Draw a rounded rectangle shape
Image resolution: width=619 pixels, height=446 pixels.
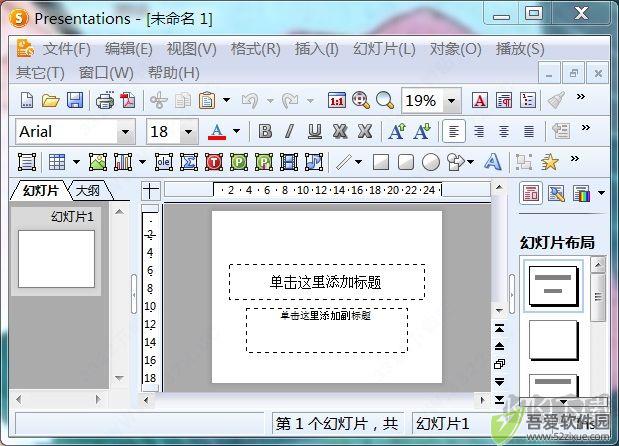coord(406,162)
